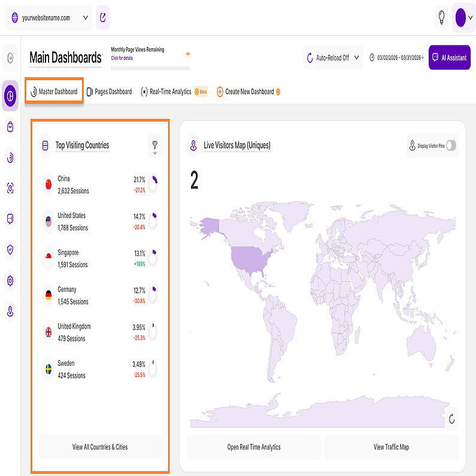The height and width of the screenshot is (476, 476).
Task: Click View All Countries & Cities button
Action: (100, 447)
